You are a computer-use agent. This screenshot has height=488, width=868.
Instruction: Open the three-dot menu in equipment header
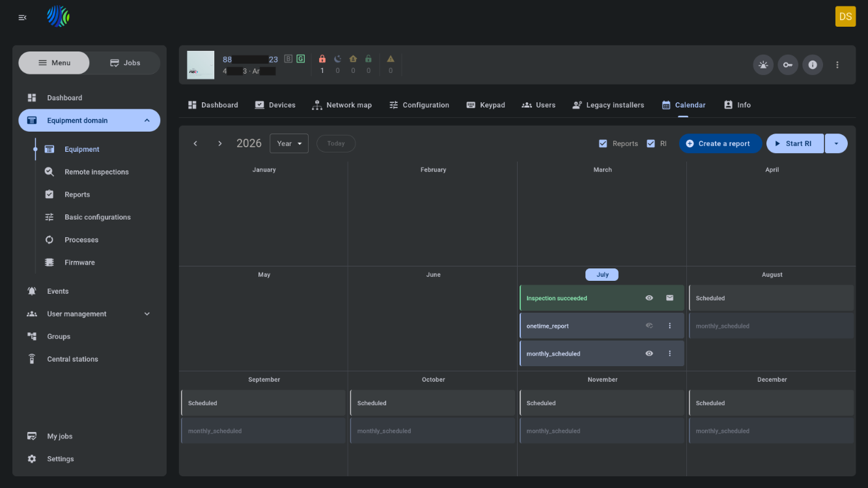837,65
